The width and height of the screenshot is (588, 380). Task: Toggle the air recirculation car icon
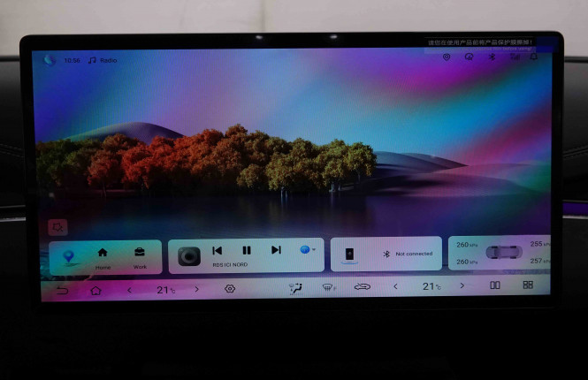(x=362, y=287)
